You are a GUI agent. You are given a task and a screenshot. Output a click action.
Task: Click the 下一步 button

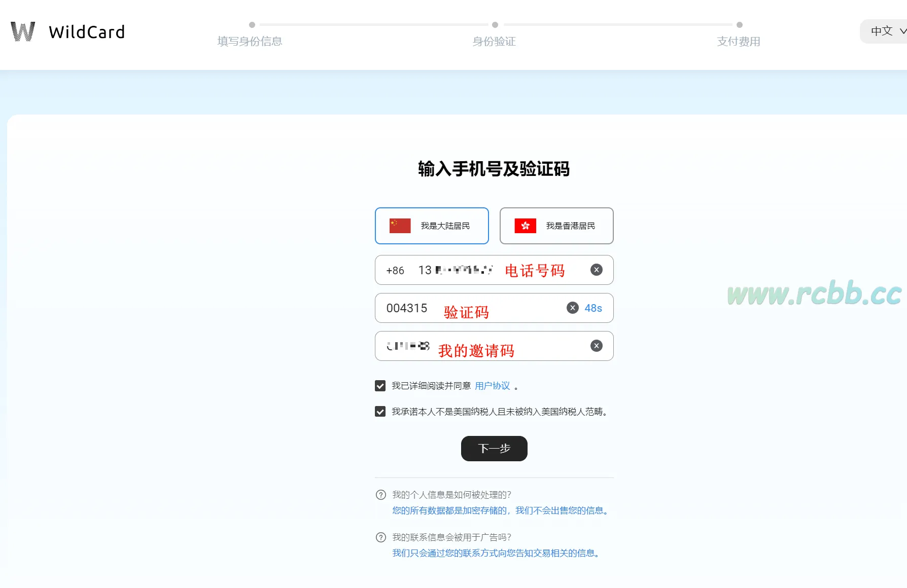tap(494, 449)
